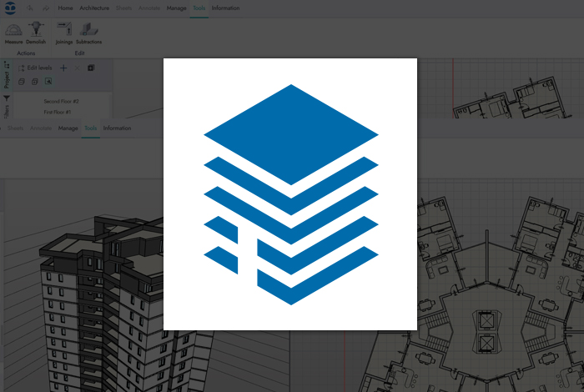Screen dimensions: 584x392
Task: Click Sheets in the lower ribbon strip
Action: (x=15, y=128)
